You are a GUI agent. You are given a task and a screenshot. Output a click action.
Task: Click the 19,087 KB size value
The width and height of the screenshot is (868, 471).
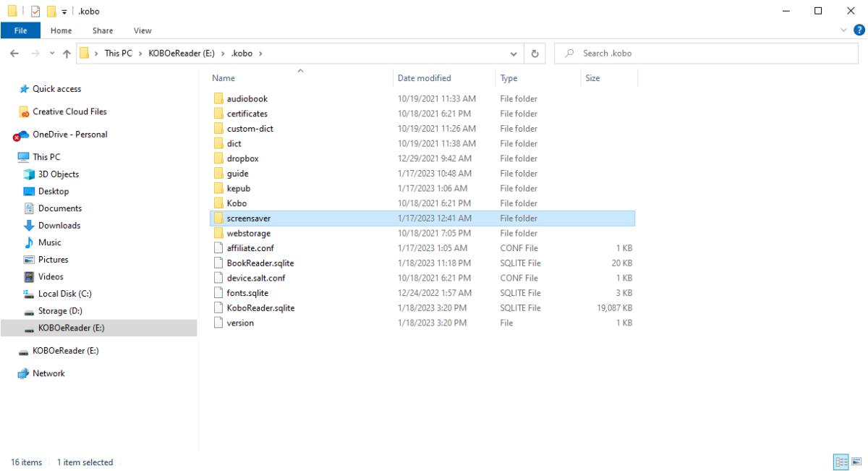pos(614,308)
